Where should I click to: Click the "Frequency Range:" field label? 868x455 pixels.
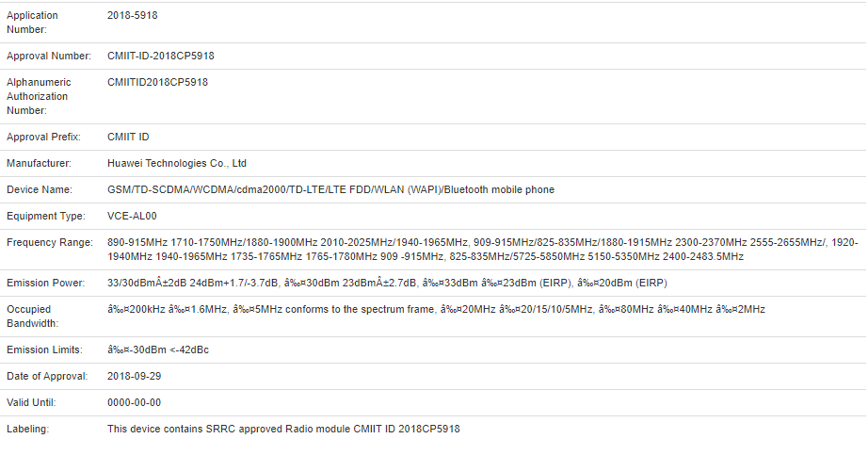[x=50, y=242]
